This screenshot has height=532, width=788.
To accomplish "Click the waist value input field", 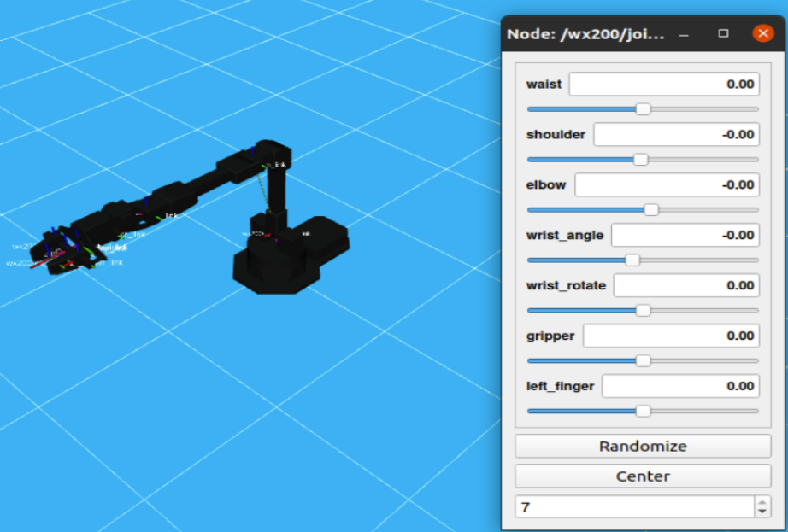I will (x=664, y=84).
